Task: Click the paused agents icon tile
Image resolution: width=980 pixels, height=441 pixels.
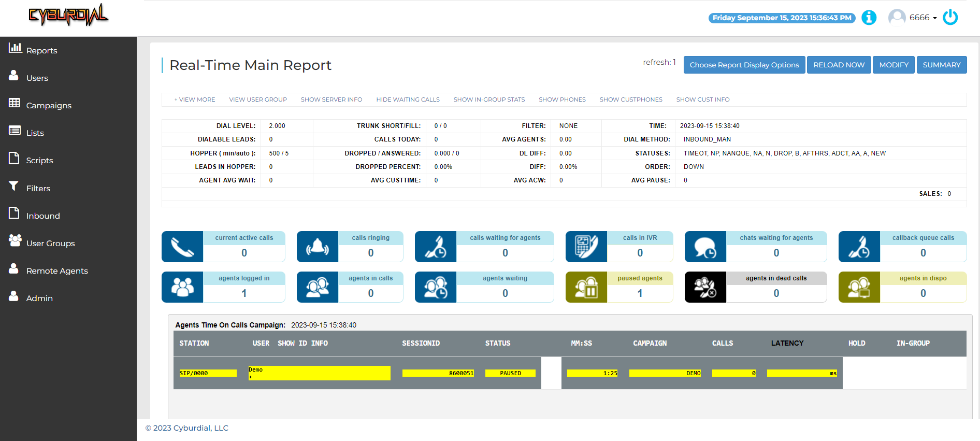Action: 586,287
